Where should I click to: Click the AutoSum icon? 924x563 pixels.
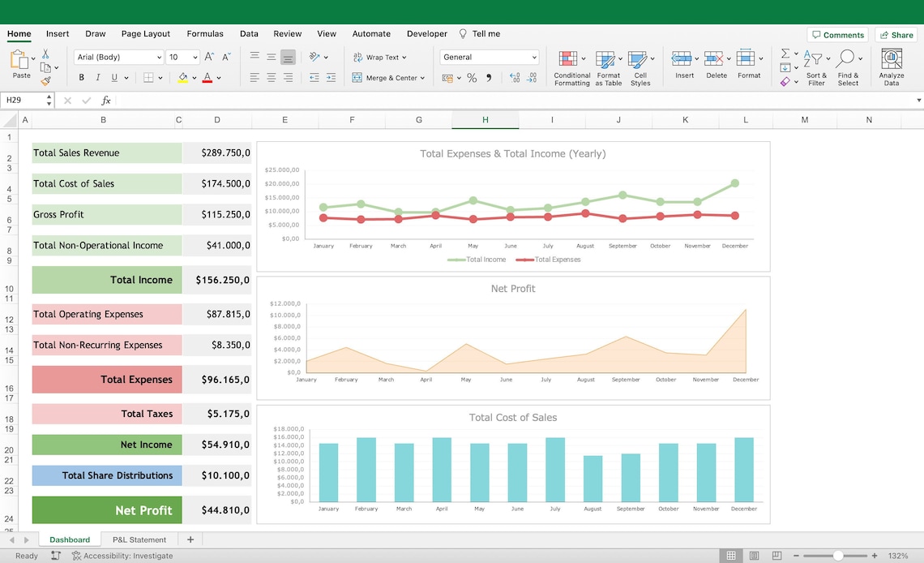click(x=784, y=54)
